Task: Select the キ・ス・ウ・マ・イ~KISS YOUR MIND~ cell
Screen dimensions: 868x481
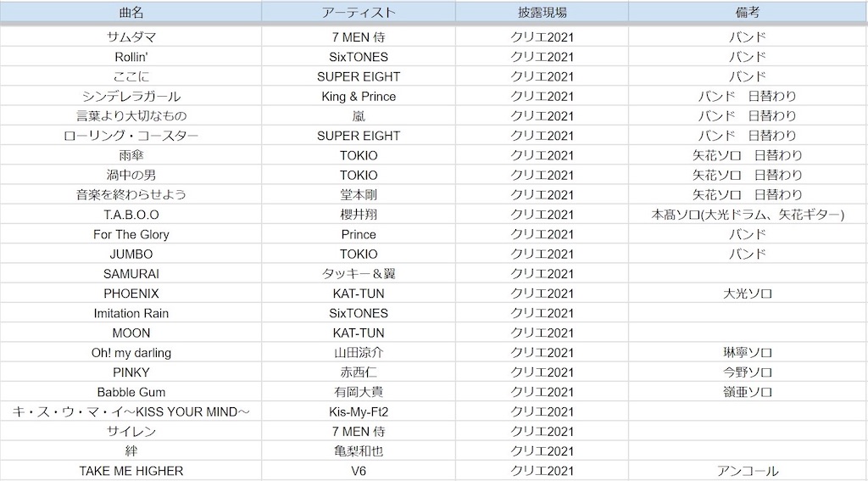Action: (x=131, y=412)
